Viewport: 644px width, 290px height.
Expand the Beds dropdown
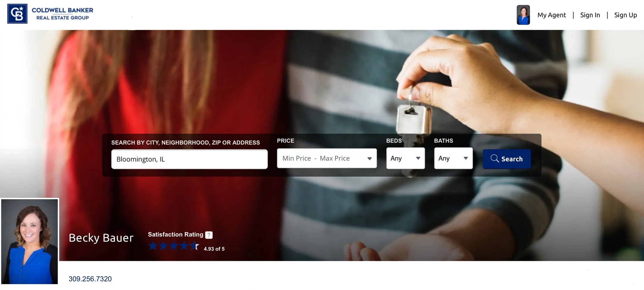405,158
